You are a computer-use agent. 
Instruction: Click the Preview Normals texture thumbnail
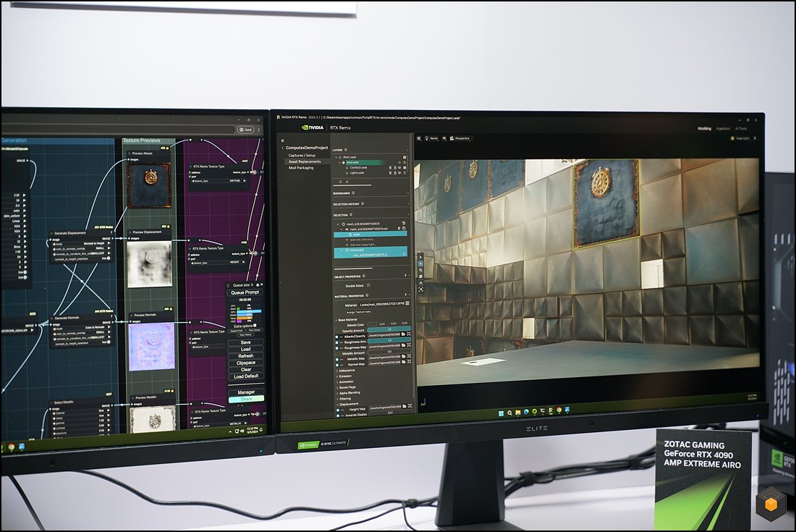(x=152, y=347)
